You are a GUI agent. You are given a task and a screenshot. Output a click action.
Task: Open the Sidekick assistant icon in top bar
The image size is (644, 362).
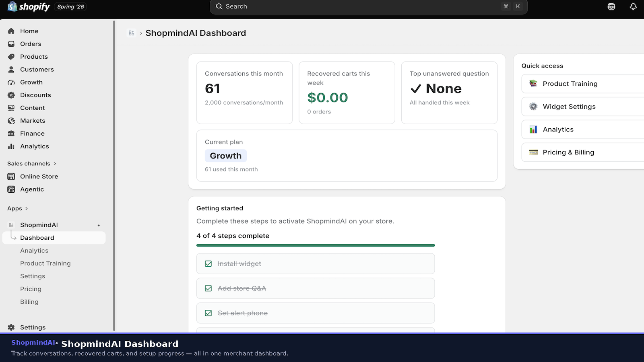[611, 6]
